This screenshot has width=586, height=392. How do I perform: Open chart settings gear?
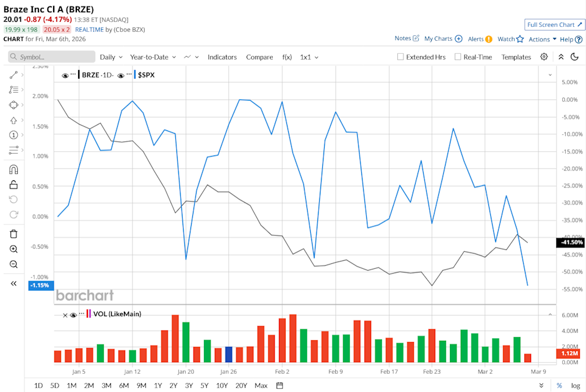(x=544, y=57)
